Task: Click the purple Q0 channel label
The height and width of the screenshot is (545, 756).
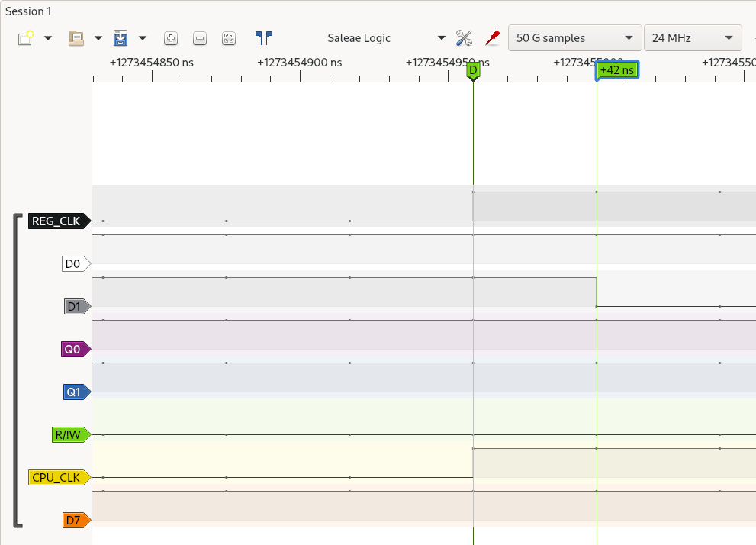Action: (x=72, y=350)
